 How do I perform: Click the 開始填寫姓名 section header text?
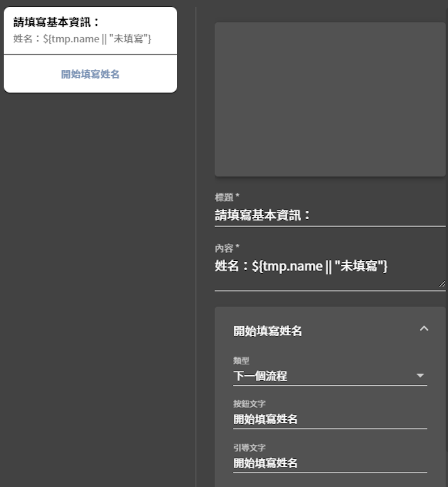pos(268,331)
